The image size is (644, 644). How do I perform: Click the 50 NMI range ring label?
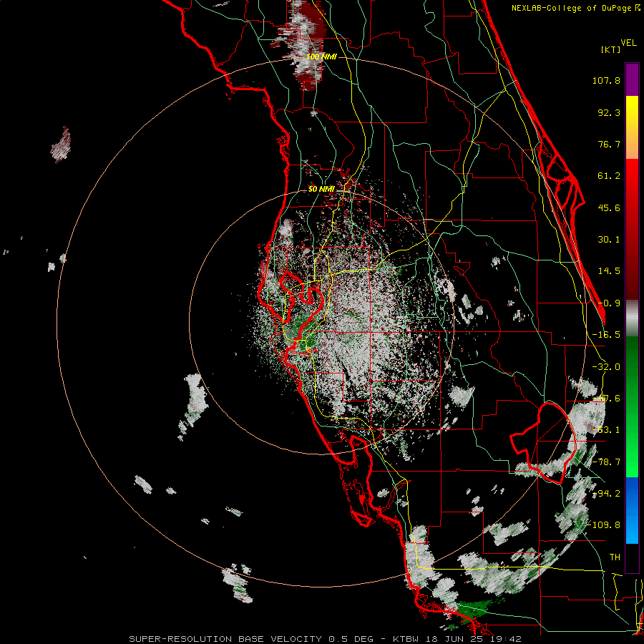(321, 190)
